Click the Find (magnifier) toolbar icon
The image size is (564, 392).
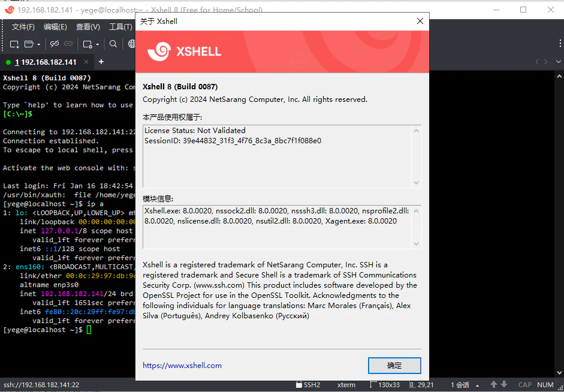click(x=113, y=43)
